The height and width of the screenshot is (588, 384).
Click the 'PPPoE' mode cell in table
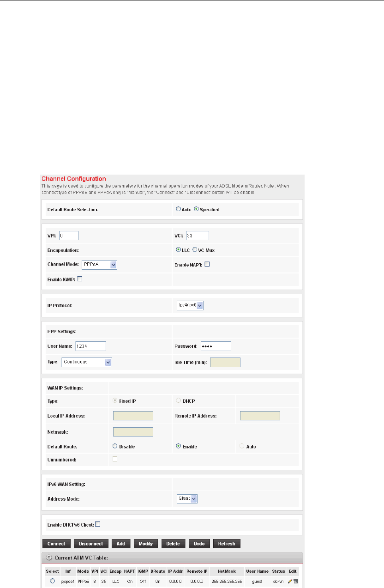pyautogui.click(x=83, y=581)
